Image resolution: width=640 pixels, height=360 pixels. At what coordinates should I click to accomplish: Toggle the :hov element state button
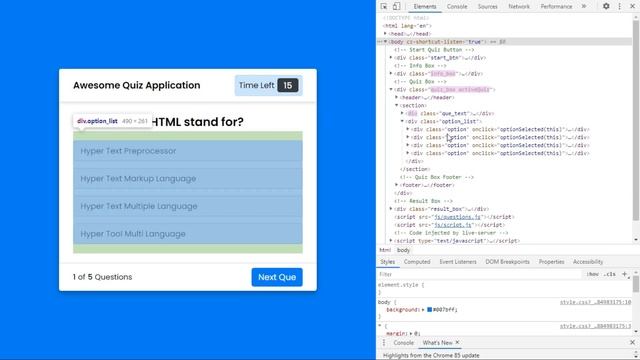click(x=592, y=274)
